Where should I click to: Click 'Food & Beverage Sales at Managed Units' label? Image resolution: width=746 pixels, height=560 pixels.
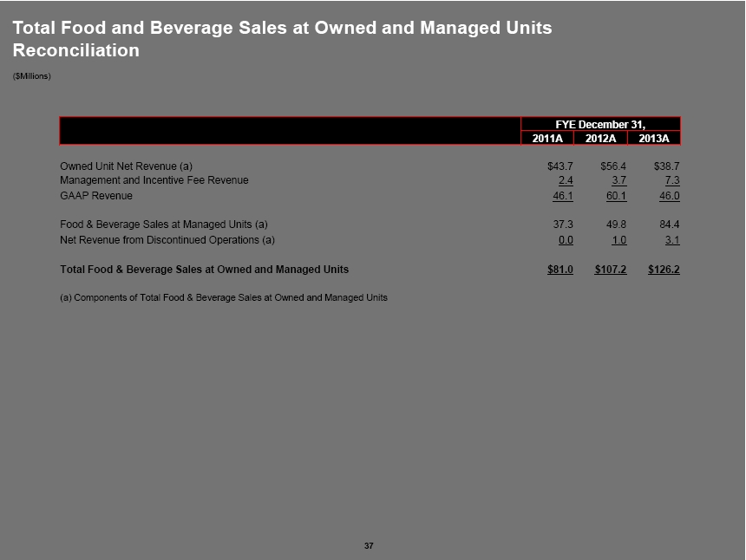click(163, 225)
